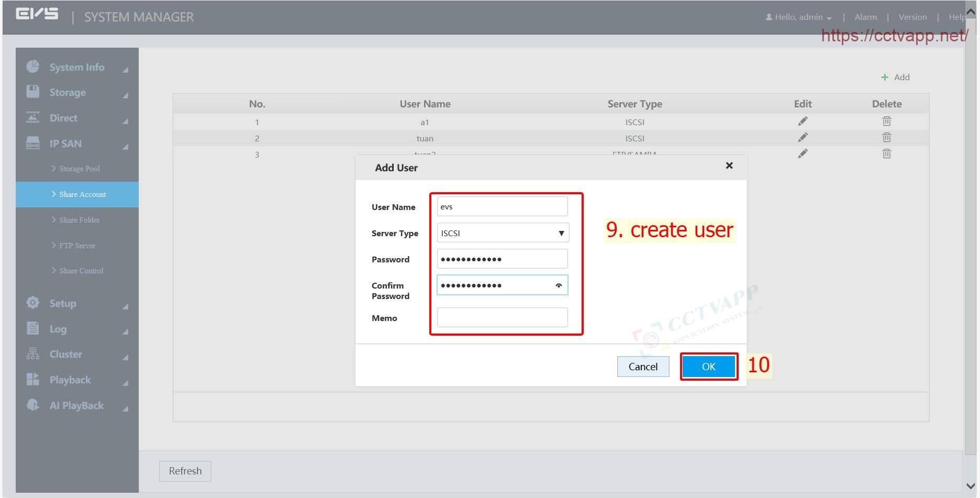Click the Cancel button in Add User
Screen dimensions: 980x498
point(643,367)
